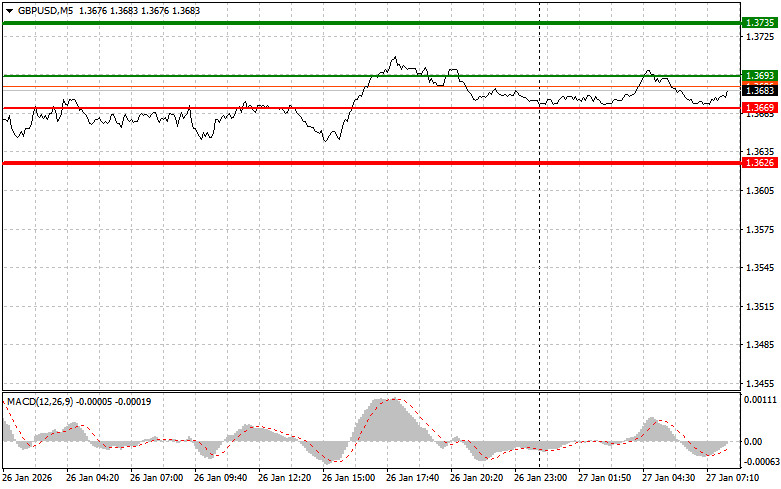The height and width of the screenshot is (489, 781).
Task: Click the 1.3455 price scale label
Action: (759, 383)
